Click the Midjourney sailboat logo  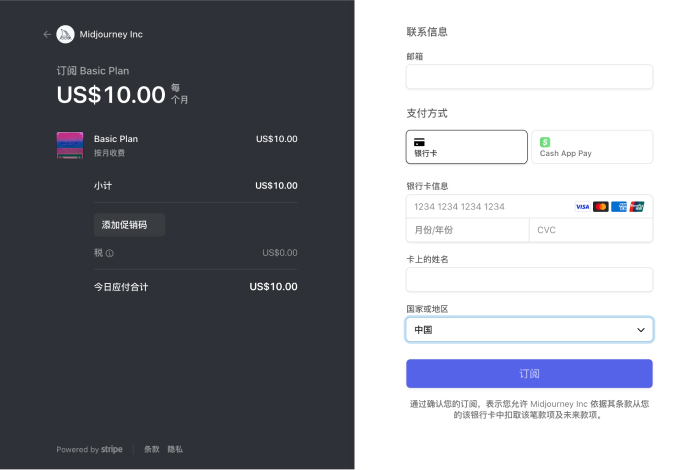65,34
